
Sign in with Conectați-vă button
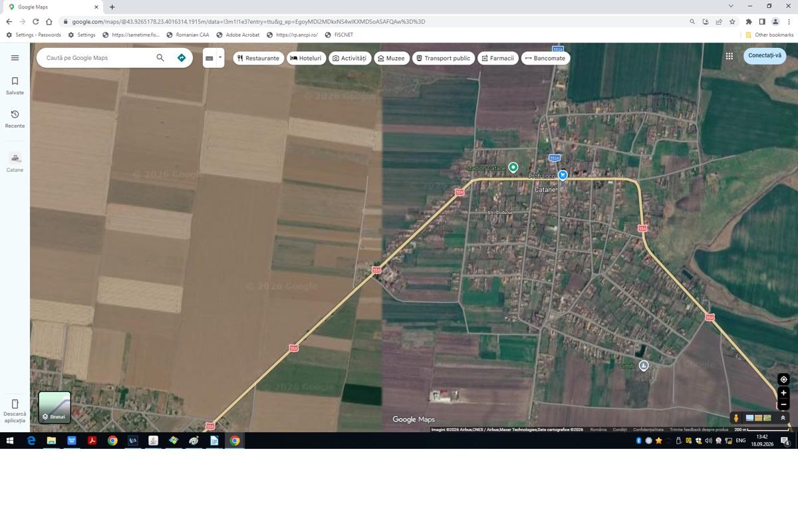(x=765, y=55)
